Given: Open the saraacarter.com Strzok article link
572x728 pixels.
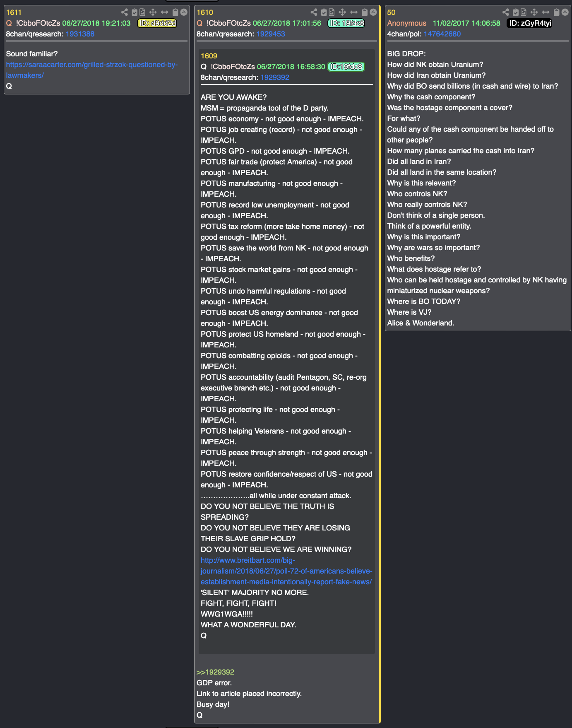Looking at the screenshot, I should (91, 70).
